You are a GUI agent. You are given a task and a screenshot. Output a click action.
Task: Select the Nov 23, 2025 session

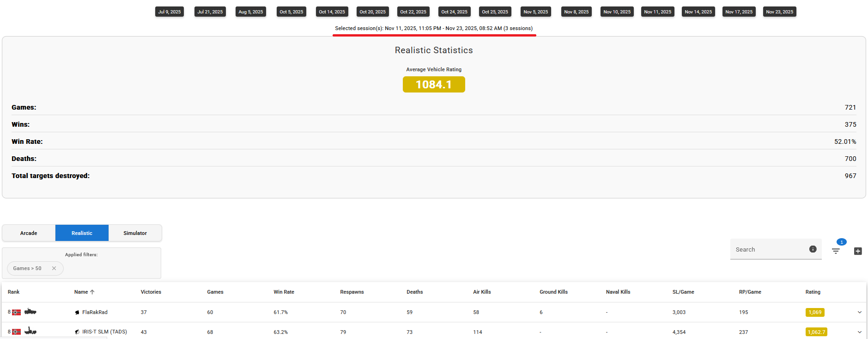780,12
